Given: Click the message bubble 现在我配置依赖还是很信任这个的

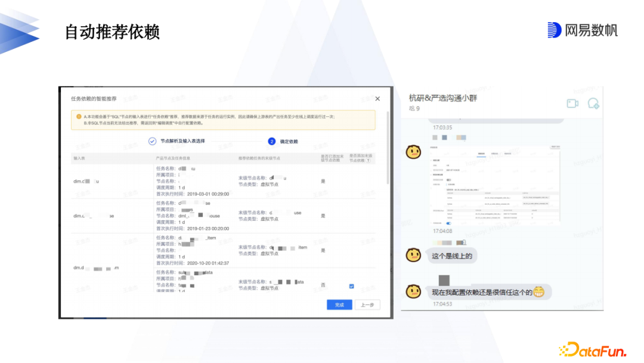Looking at the screenshot, I should click(489, 293).
